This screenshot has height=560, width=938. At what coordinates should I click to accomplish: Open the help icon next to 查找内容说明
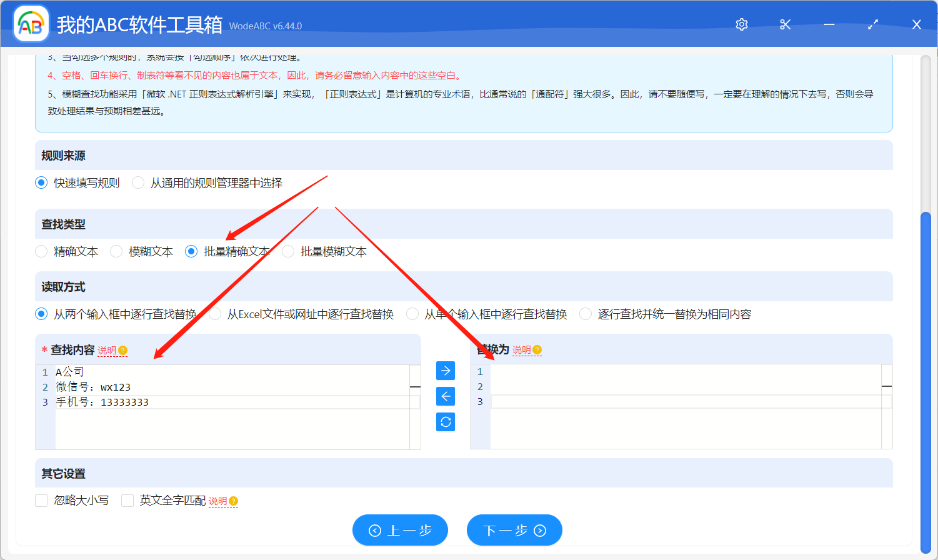pyautogui.click(x=122, y=350)
